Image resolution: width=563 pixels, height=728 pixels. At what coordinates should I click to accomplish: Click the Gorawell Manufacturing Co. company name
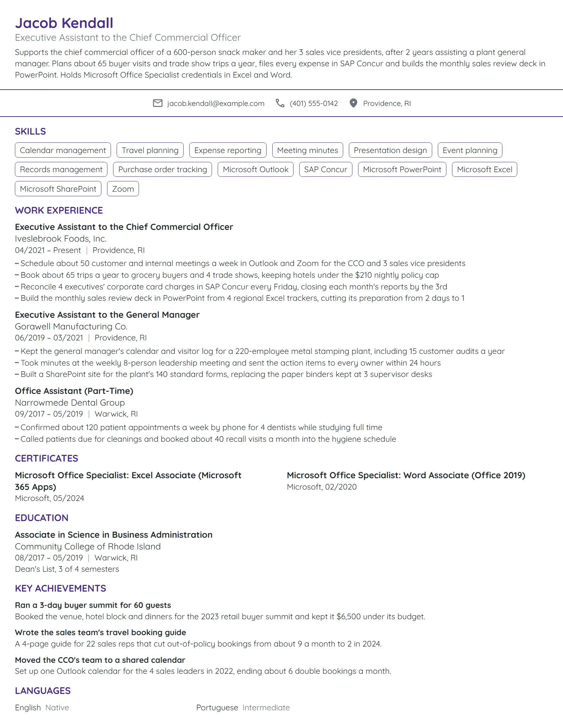(x=71, y=327)
